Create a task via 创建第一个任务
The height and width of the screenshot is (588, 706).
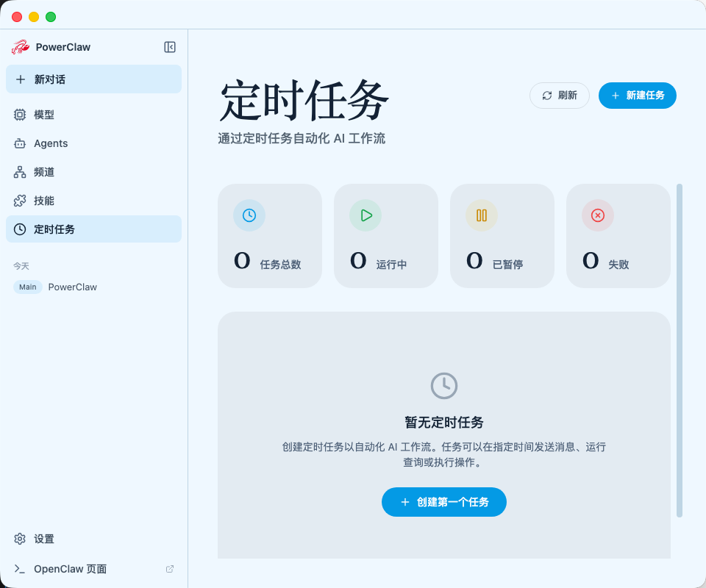pyautogui.click(x=444, y=502)
